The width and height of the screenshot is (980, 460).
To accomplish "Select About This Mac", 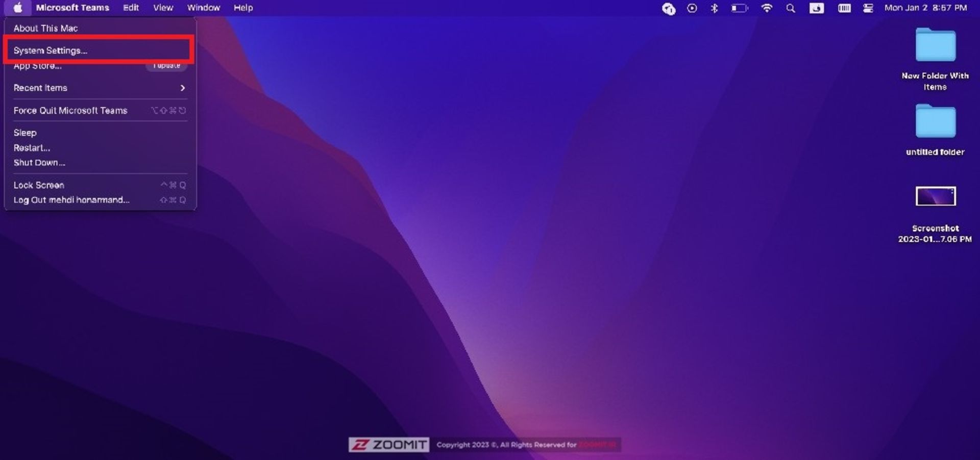I will pos(100,28).
